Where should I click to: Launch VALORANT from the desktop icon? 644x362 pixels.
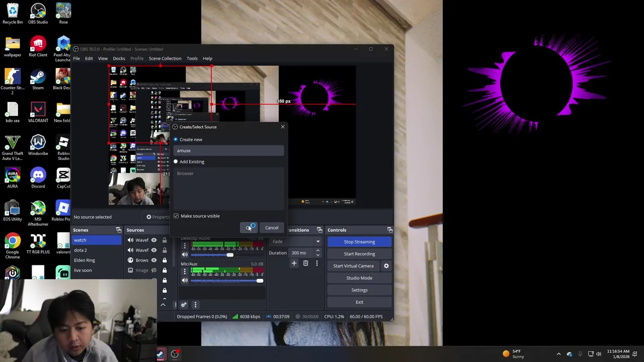38,112
